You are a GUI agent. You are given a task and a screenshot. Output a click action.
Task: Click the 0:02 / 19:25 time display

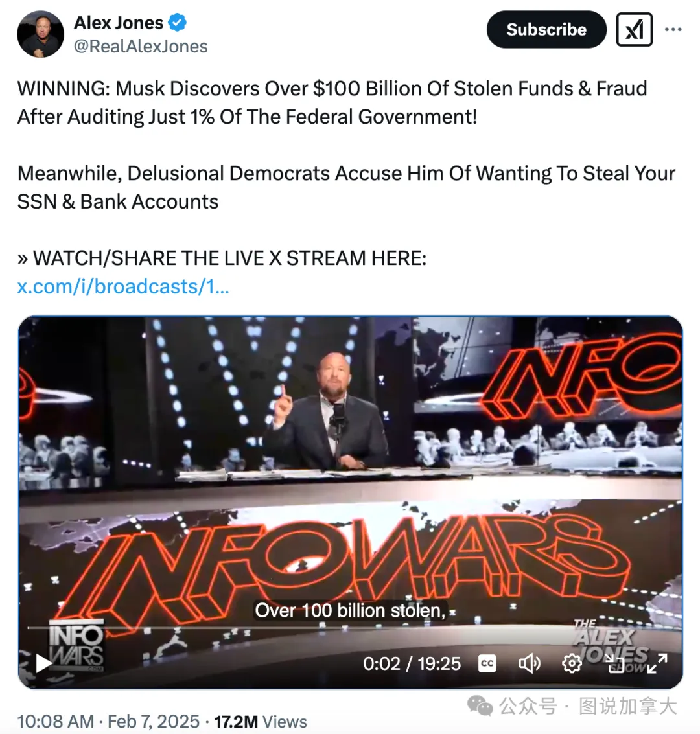tap(412, 663)
